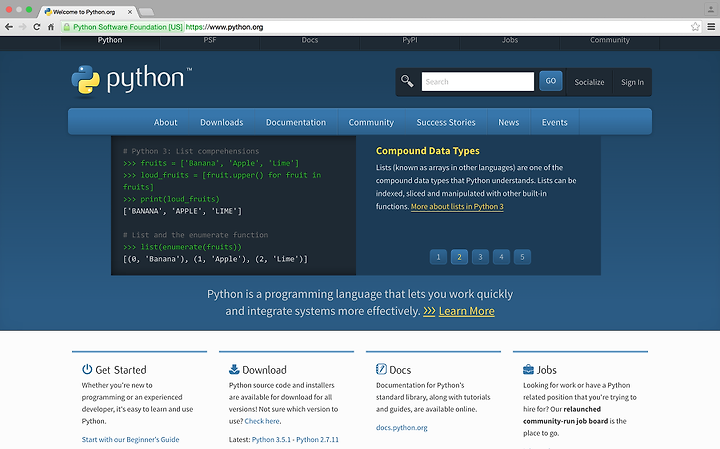The image size is (720, 449).
Task: Open the News menu
Action: click(509, 122)
